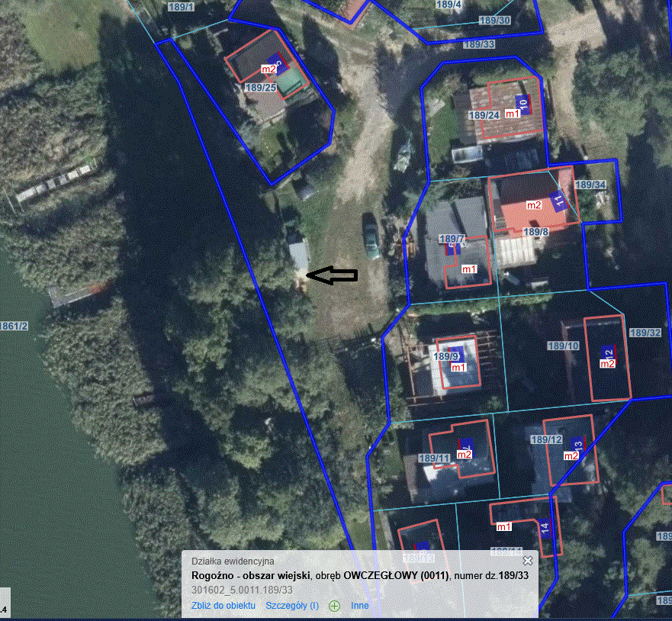Click blue address marker number 12
672x621 pixels.
[x=608, y=352]
